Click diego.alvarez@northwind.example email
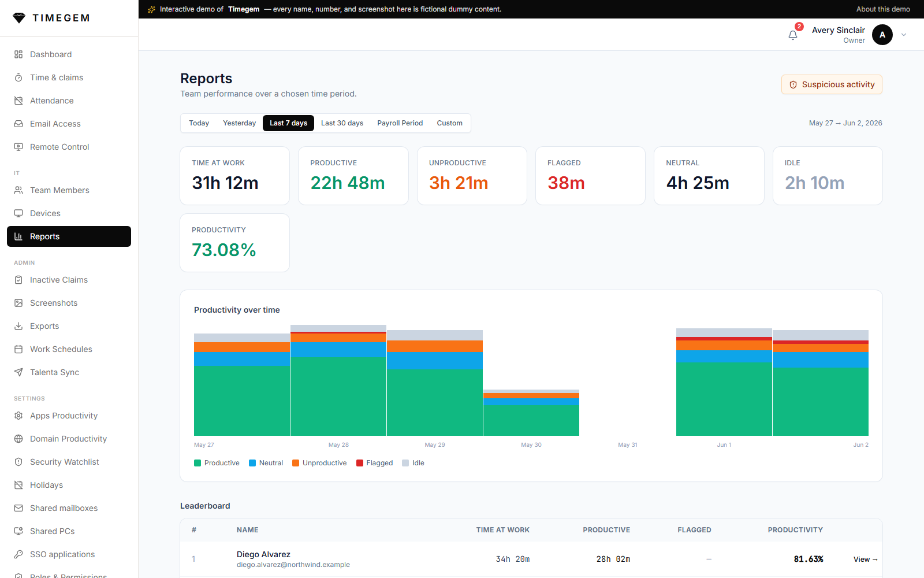 coord(293,565)
